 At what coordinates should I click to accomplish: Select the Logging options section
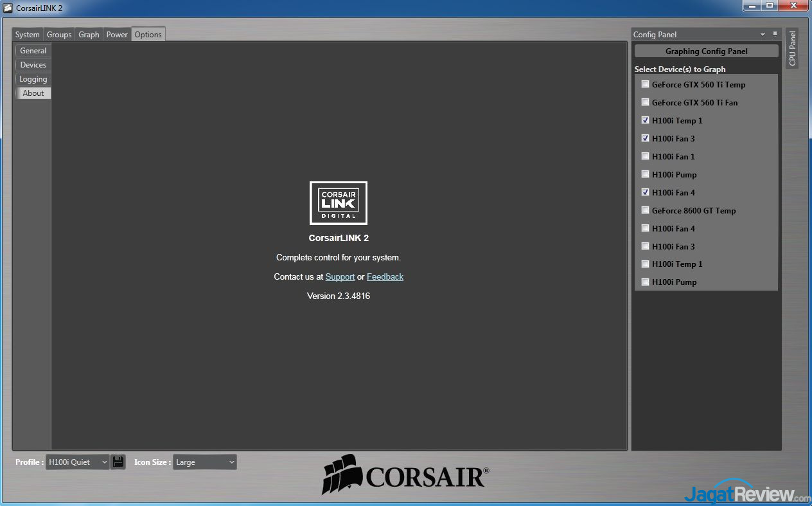(x=33, y=79)
